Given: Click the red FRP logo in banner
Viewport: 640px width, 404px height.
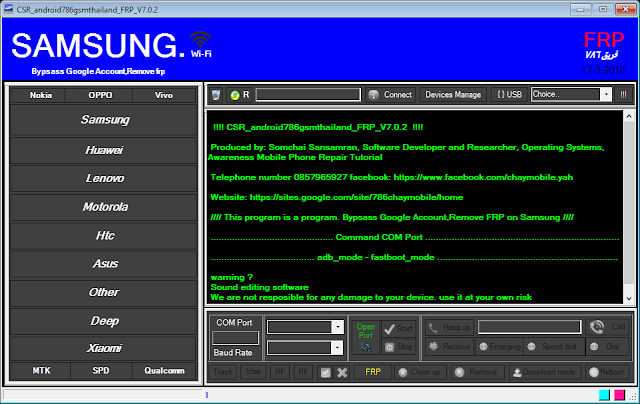Looking at the screenshot, I should point(604,40).
